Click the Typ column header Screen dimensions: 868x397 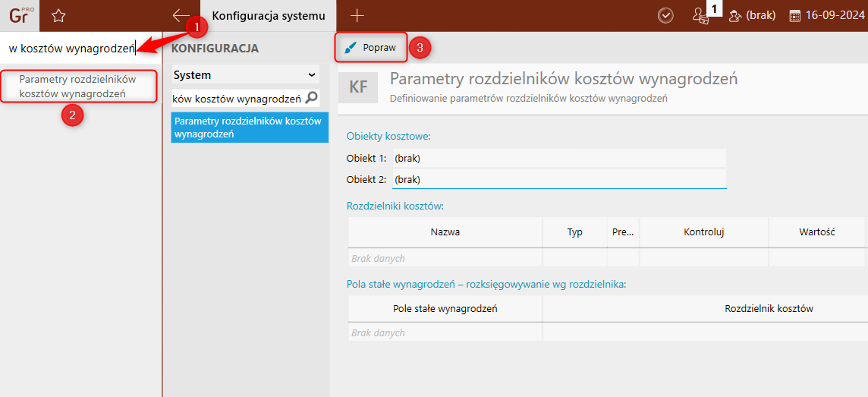[x=575, y=232]
